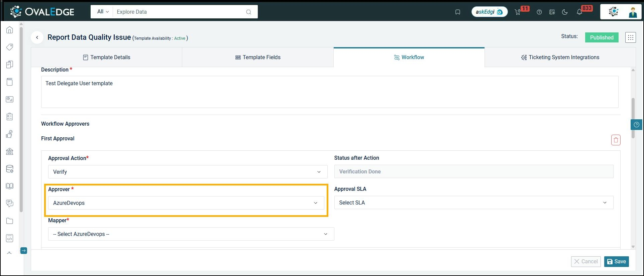644x276 pixels.
Task: Click the Cancel button
Action: [586, 262]
